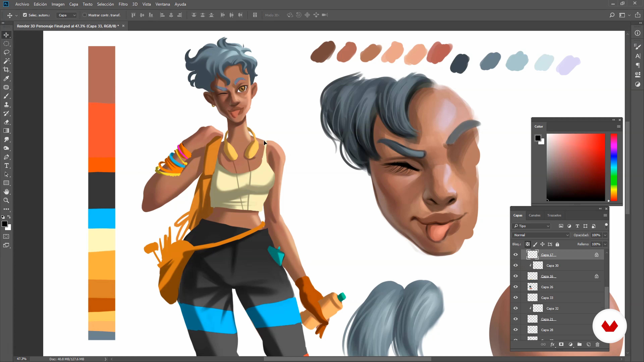
Task: Delete layer using trash icon
Action: tap(598, 345)
